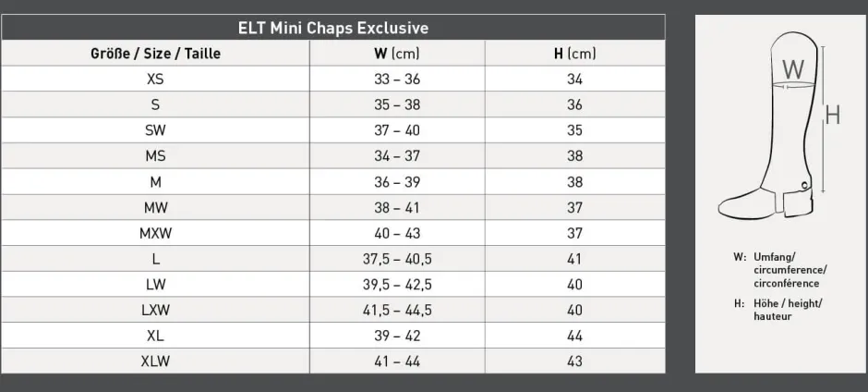Click the height value 34 for XS

574,80
